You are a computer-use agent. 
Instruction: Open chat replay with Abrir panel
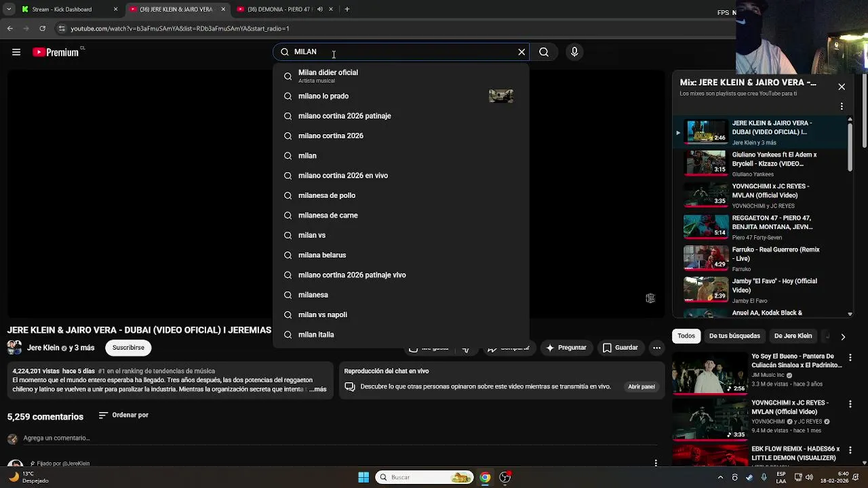[641, 386]
